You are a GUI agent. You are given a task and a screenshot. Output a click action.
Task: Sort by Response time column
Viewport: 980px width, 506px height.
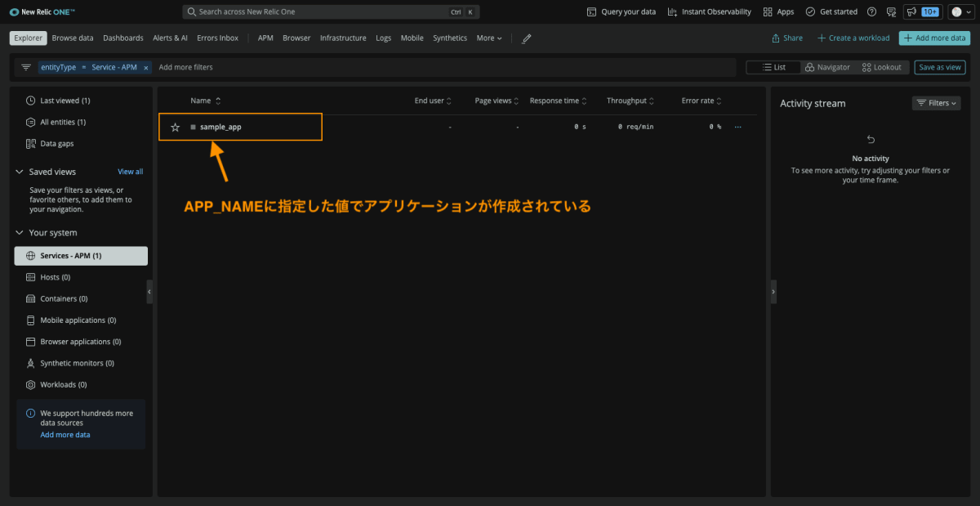pyautogui.click(x=559, y=101)
